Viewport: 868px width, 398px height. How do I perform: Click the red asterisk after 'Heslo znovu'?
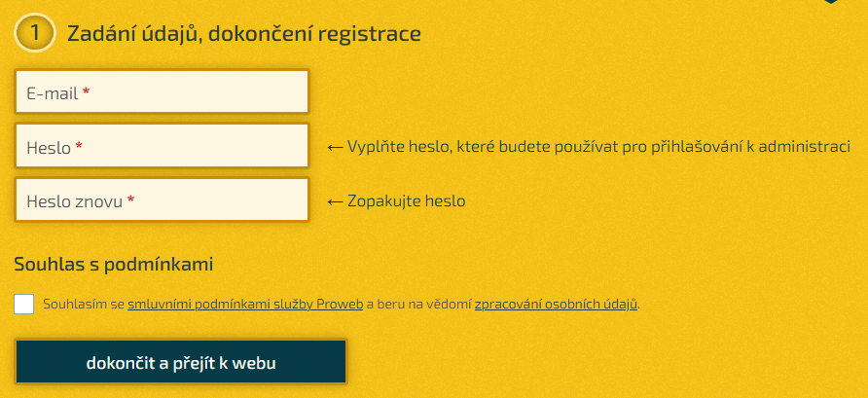130,202
